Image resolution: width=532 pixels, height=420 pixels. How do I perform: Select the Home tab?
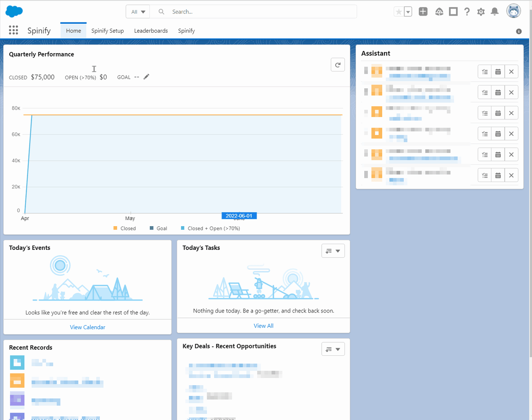tap(74, 31)
